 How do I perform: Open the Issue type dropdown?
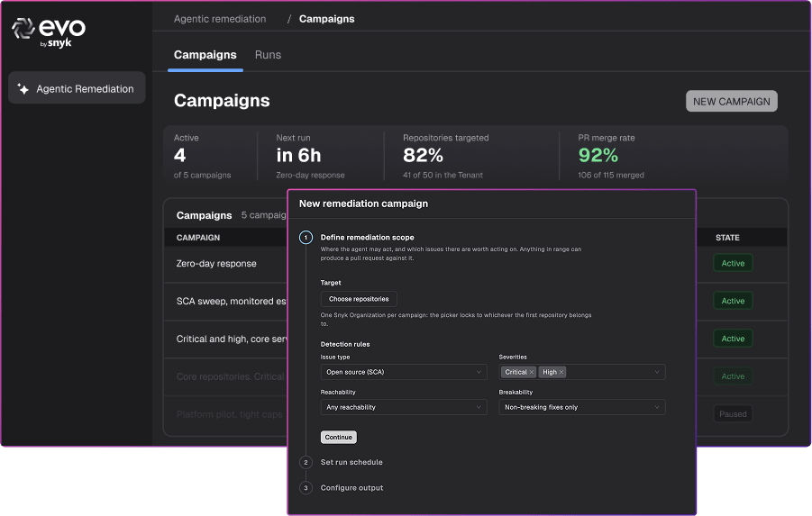pos(404,372)
